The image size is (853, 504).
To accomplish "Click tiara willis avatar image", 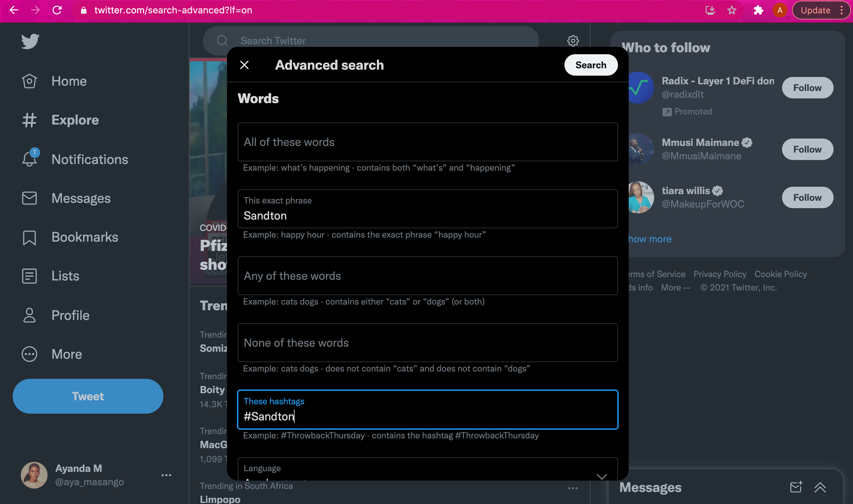I will (641, 197).
